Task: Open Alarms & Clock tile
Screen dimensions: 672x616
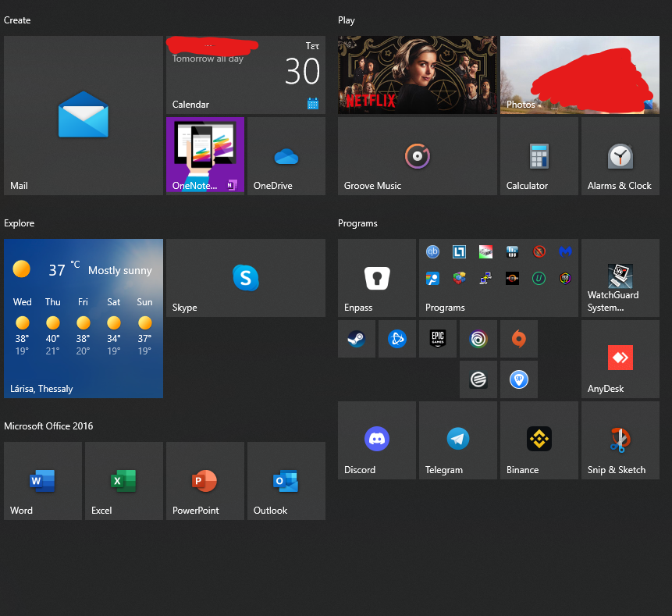Action: [620, 156]
